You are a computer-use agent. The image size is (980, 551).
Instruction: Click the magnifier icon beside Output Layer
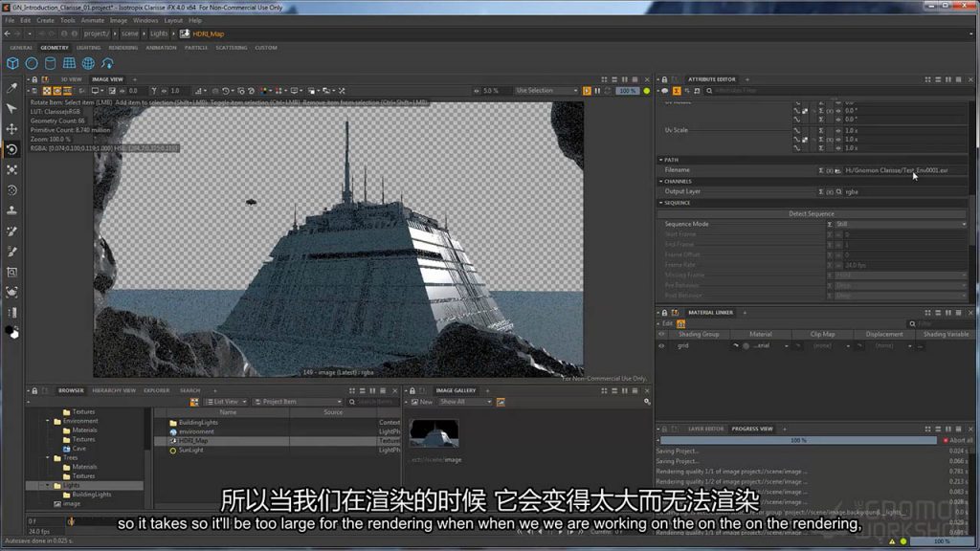838,191
